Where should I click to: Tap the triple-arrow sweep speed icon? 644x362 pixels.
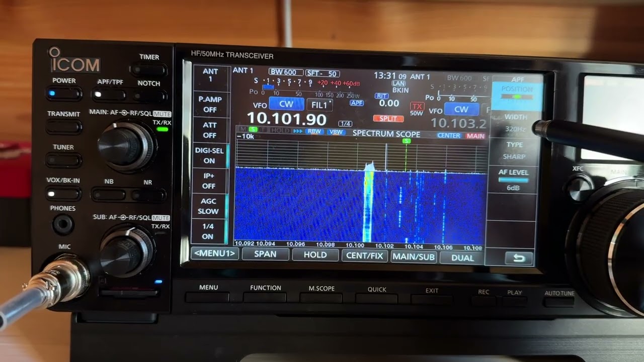(297, 131)
